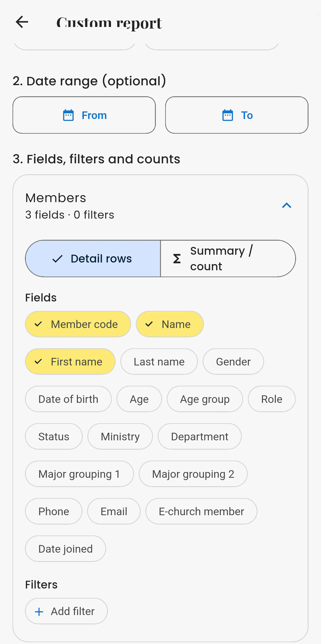Add the Department field chip
The width and height of the screenshot is (321, 644).
200,437
